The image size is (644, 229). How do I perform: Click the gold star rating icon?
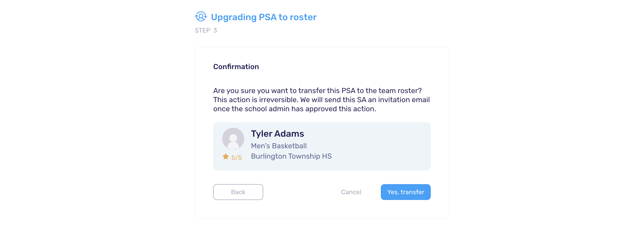[226, 157]
